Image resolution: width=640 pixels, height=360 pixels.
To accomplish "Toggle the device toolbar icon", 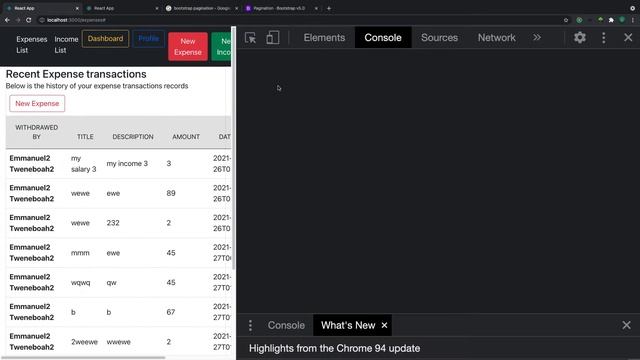I will pyautogui.click(x=273, y=38).
